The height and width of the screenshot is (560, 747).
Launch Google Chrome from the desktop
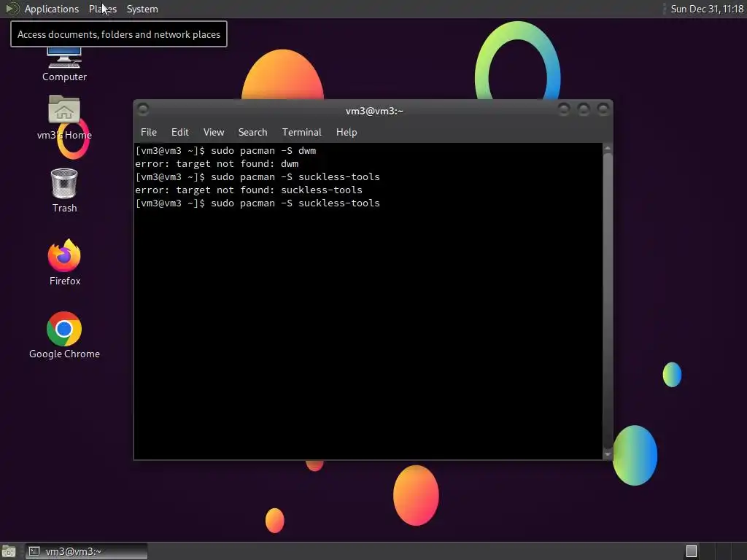click(x=64, y=335)
